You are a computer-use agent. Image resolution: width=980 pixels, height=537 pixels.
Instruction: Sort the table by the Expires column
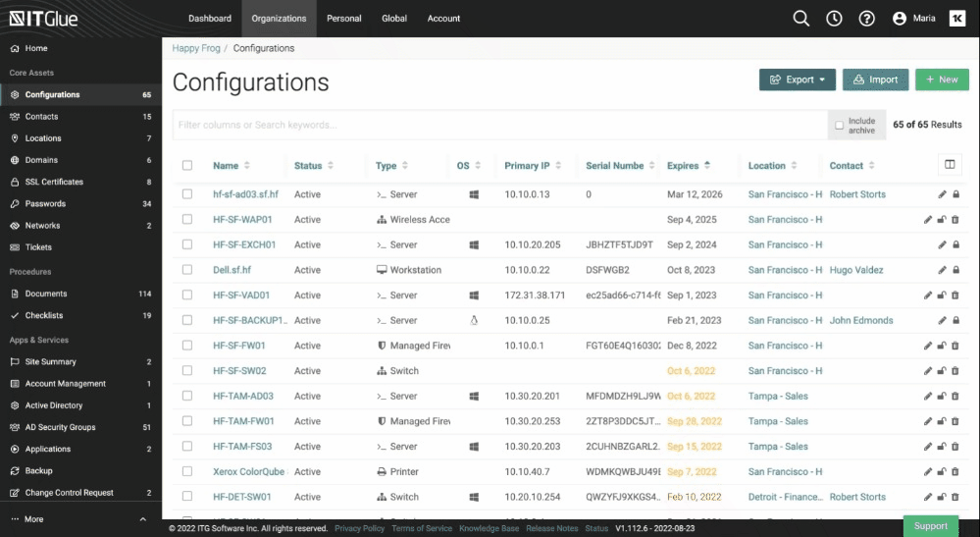[689, 166]
